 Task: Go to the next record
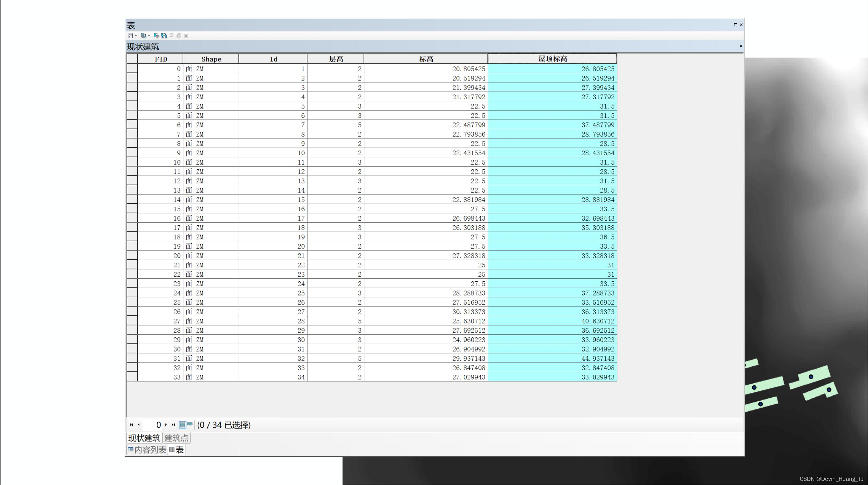[166, 425]
